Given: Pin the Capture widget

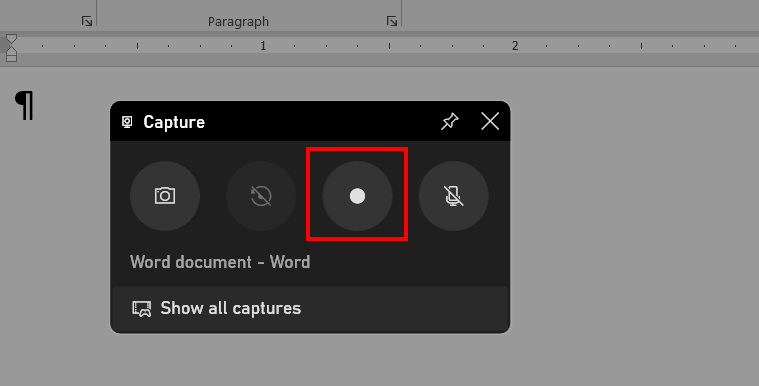Looking at the screenshot, I should coord(450,121).
